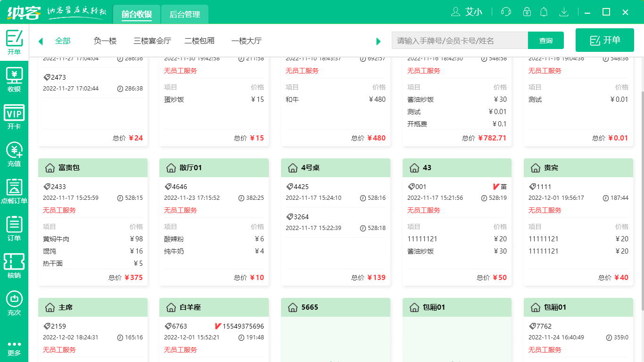Open the headset customer service icon
Screen dimensions: 644x362
(x=506, y=12)
